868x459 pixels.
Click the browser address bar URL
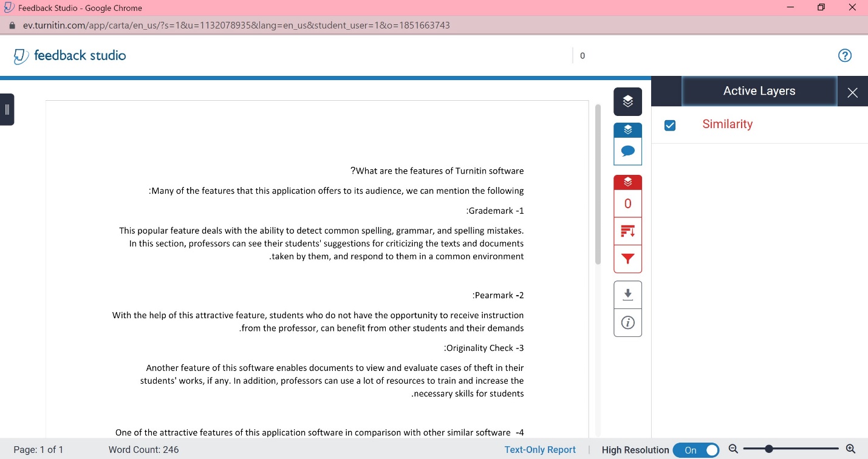click(x=236, y=25)
